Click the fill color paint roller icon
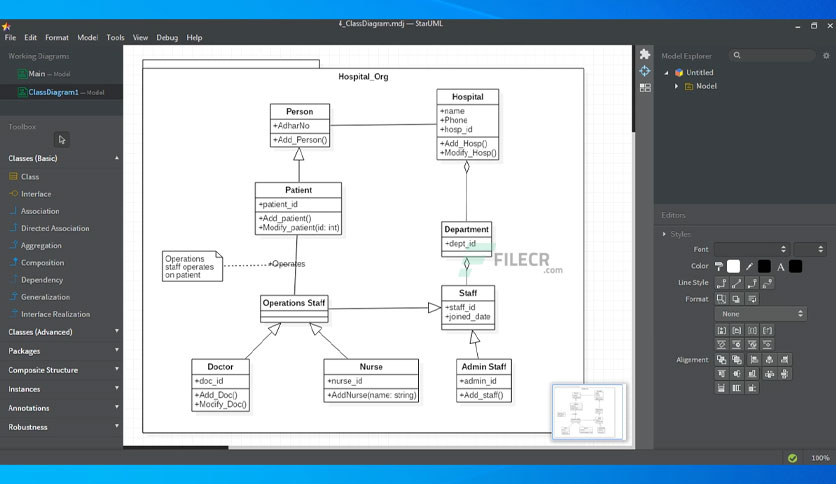 719,266
